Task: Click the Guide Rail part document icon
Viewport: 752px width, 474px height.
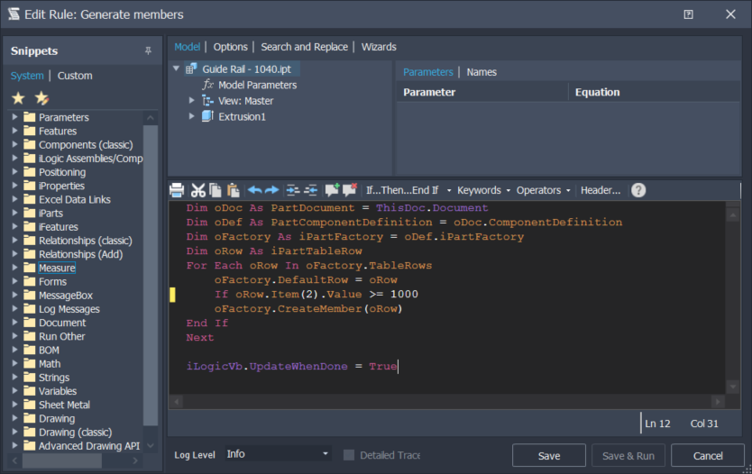Action: point(191,69)
